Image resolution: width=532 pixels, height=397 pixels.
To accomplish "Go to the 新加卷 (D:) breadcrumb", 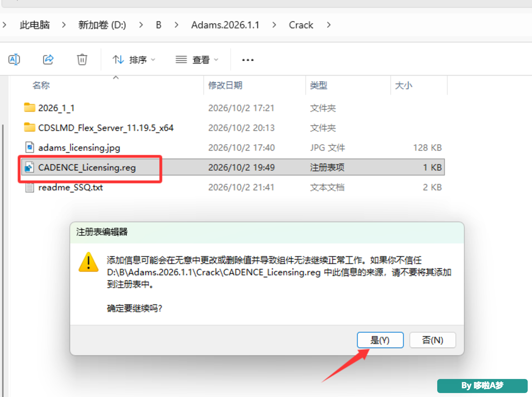I will tap(102, 25).
